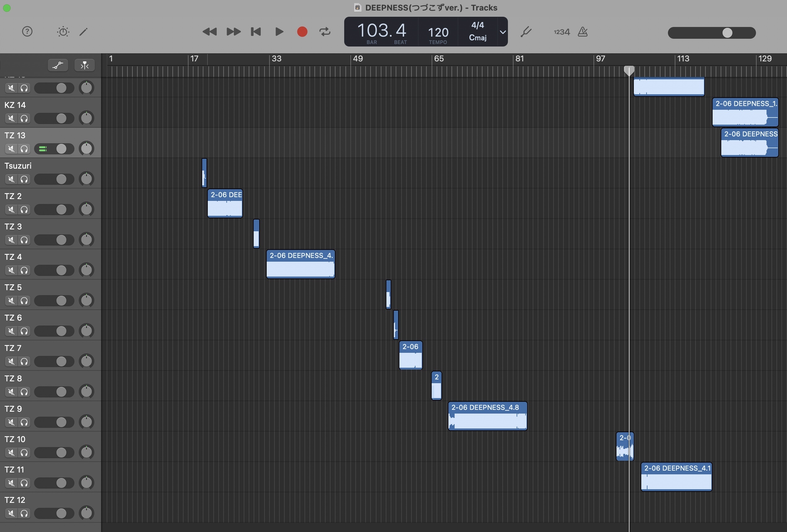This screenshot has width=787, height=532.
Task: Solo the TZ 13 track
Action: click(24, 149)
